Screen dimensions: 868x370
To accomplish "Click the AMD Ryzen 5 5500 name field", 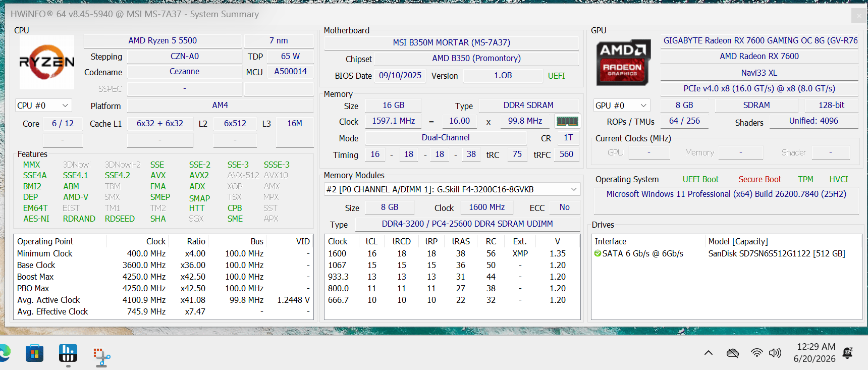I will click(162, 41).
